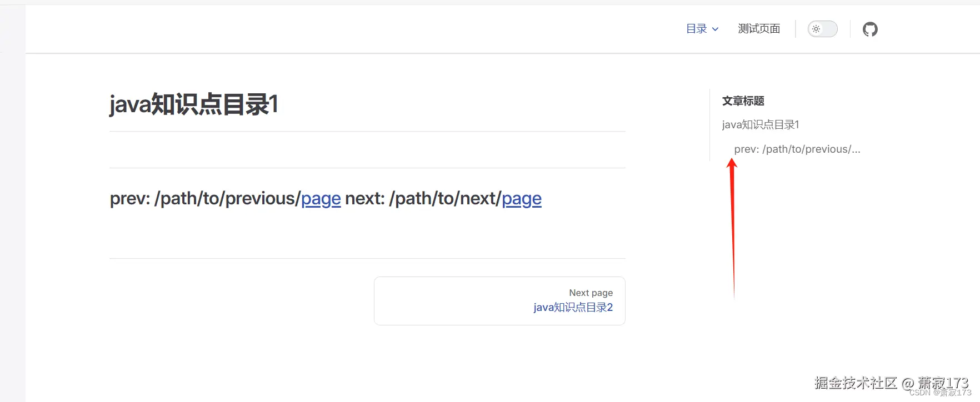Toggle the dark mode appearance switch
Image resolution: width=980 pixels, height=402 pixels.
point(823,29)
